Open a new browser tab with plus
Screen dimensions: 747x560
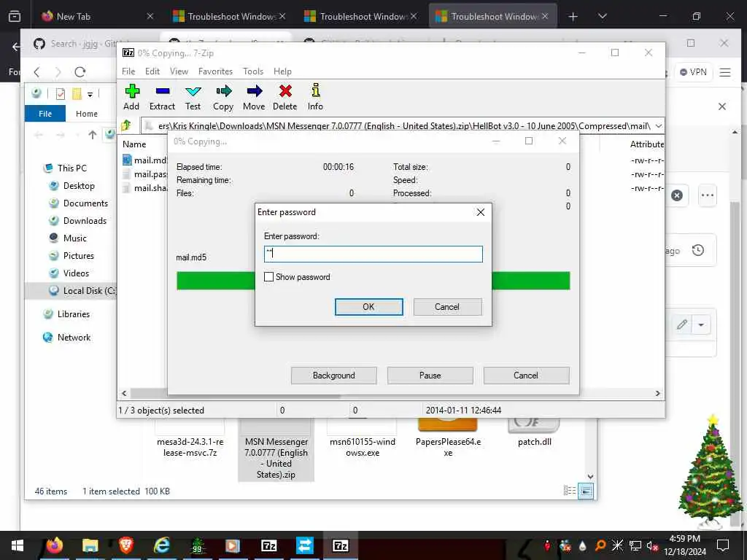click(x=573, y=16)
